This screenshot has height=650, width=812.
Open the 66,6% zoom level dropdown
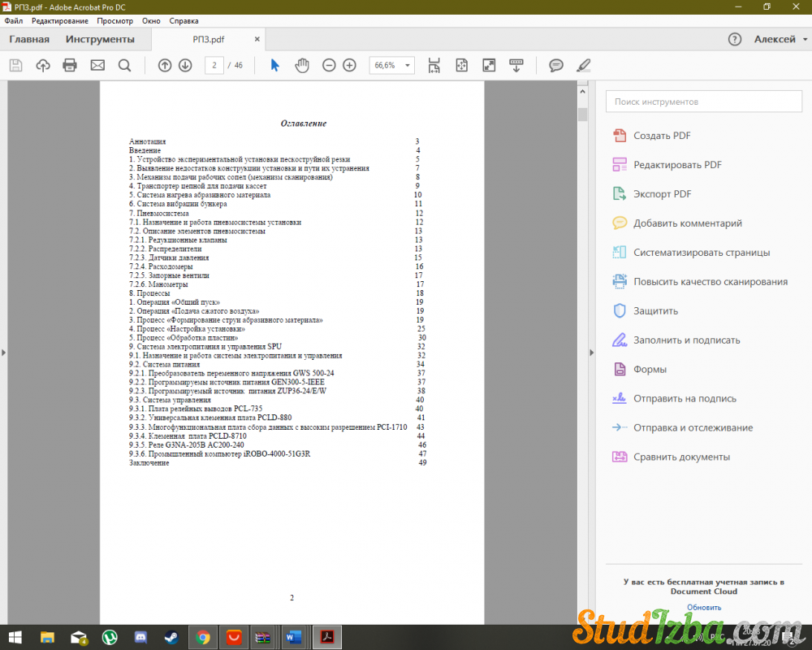pos(391,66)
